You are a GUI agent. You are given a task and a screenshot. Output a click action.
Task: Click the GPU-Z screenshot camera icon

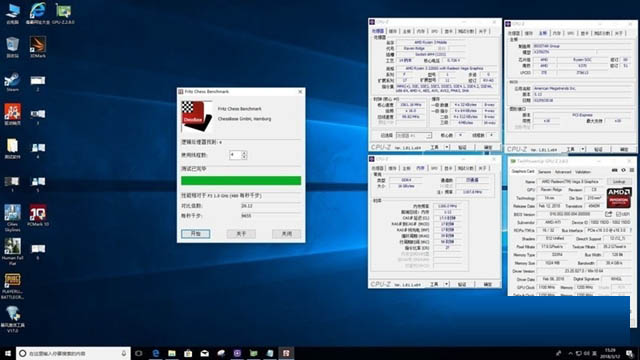[614, 170]
